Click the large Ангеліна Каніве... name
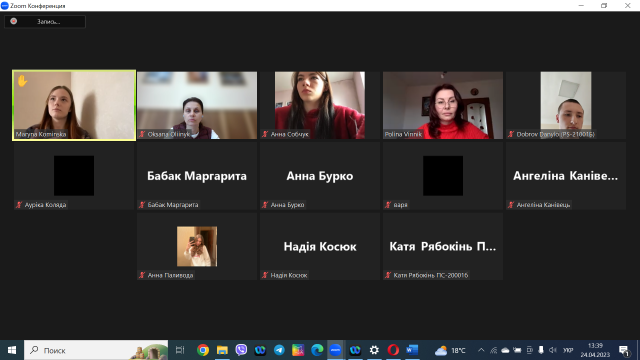The width and height of the screenshot is (640, 360). point(565,176)
